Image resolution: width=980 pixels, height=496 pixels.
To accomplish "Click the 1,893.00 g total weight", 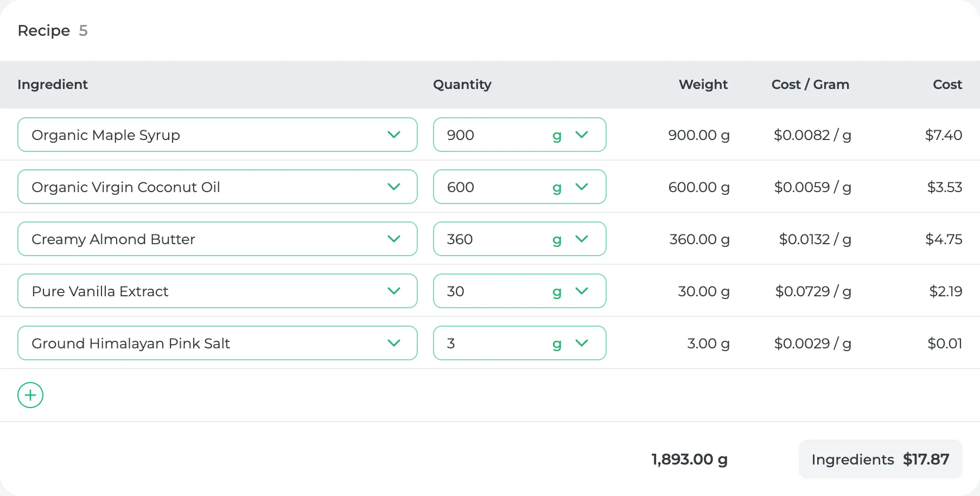I will pos(689,460).
